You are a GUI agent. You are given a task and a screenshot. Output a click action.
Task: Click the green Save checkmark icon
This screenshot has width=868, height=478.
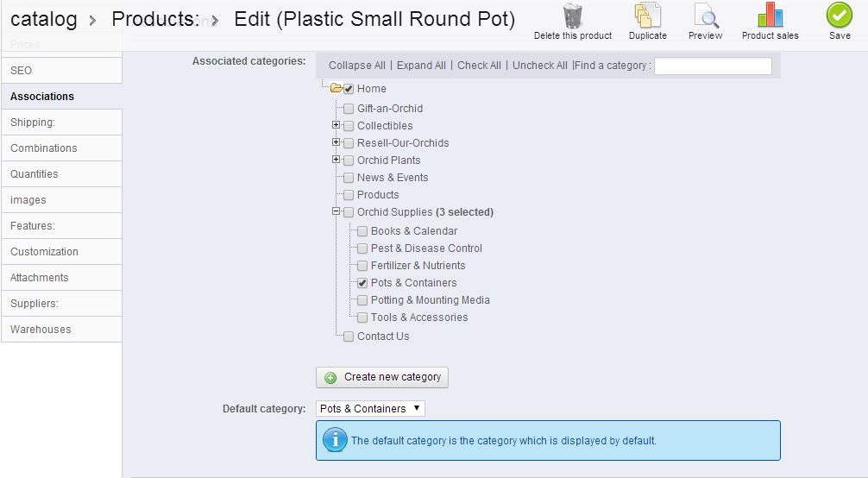click(x=839, y=17)
